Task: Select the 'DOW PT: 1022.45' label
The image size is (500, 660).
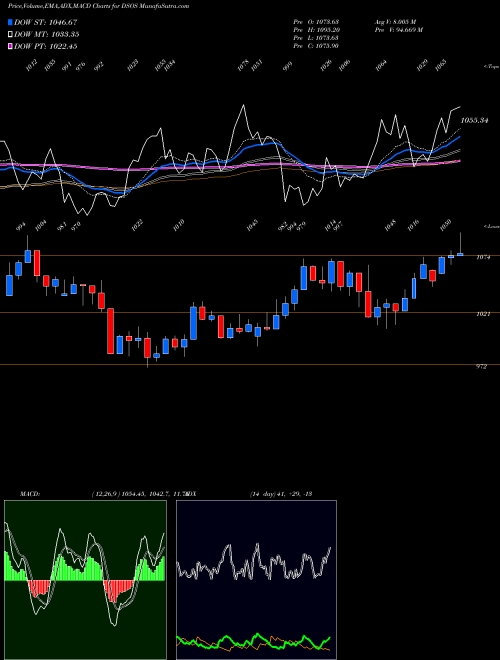Action: (45, 46)
